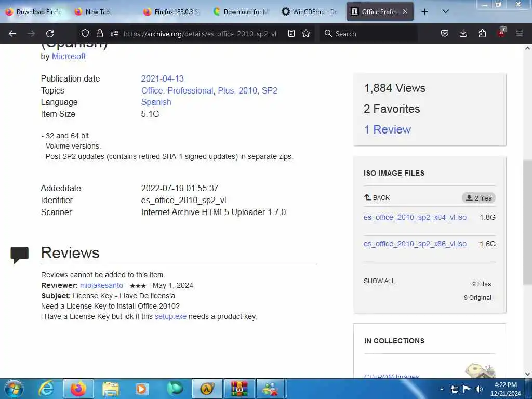The image size is (532, 399).
Task: Open the Plus topic link
Action: [226, 90]
